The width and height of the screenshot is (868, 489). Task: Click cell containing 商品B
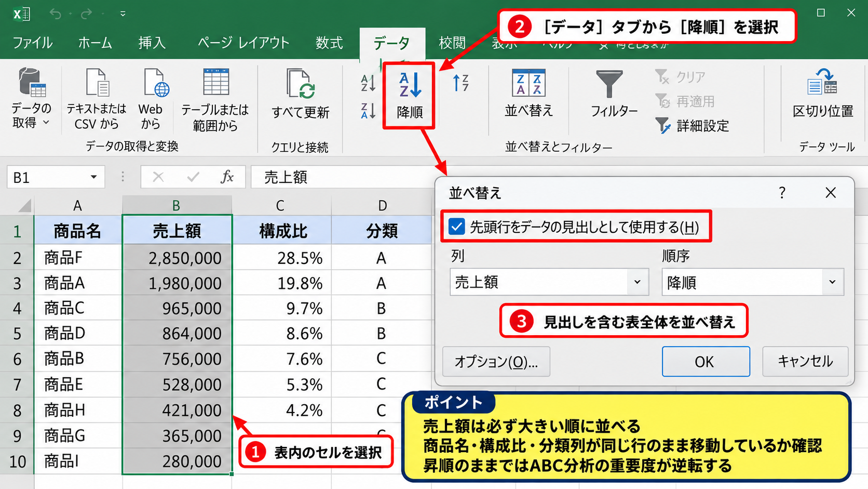click(x=78, y=359)
